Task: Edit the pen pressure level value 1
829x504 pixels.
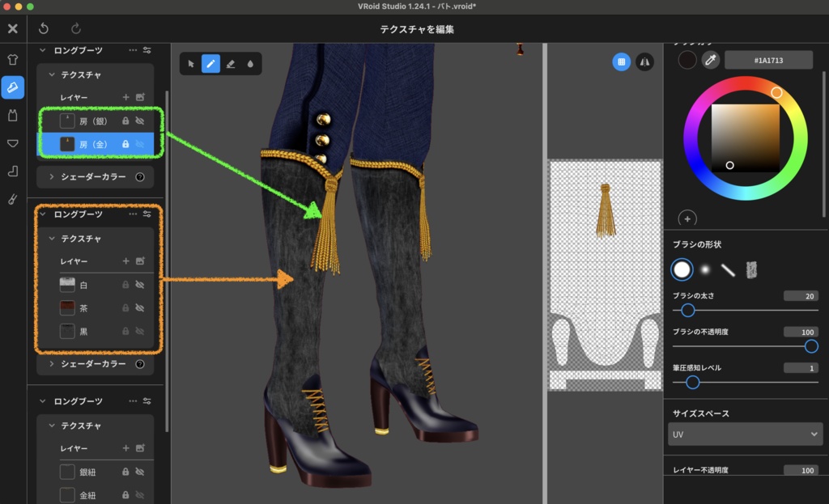Action: click(801, 368)
